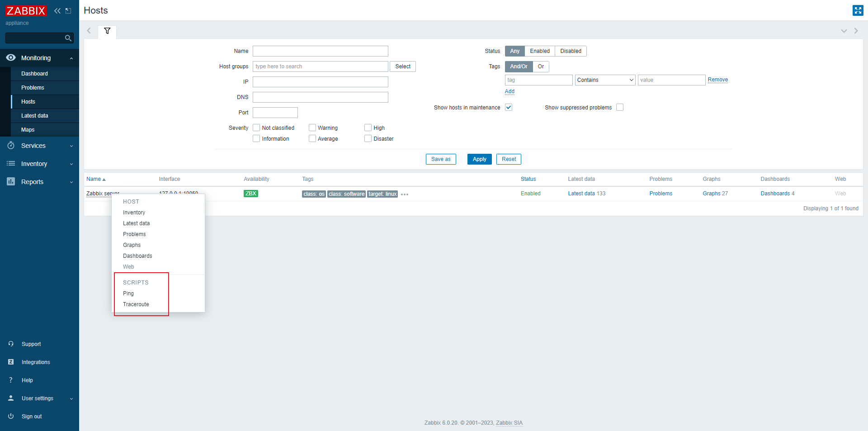
Task: Tick the Disaster severity checkbox
Action: point(368,139)
